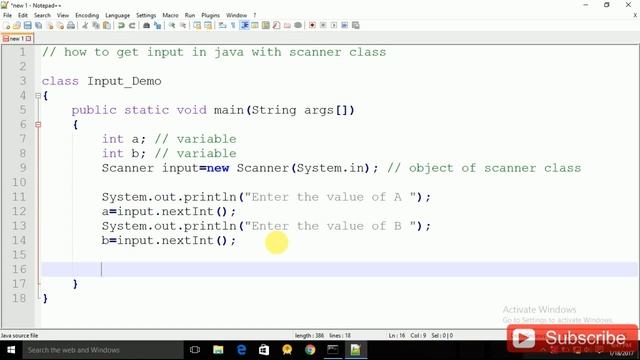This screenshot has height=360, width=640.
Task: Click the Zoom In toolbar icon
Action: (172, 25)
